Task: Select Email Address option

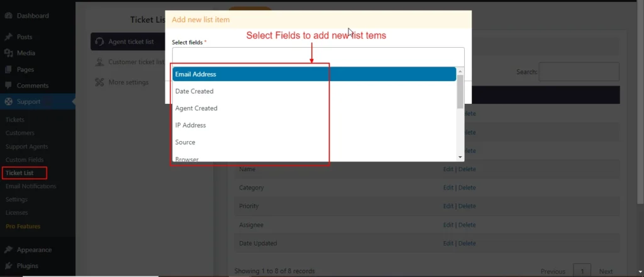Action: point(314,74)
